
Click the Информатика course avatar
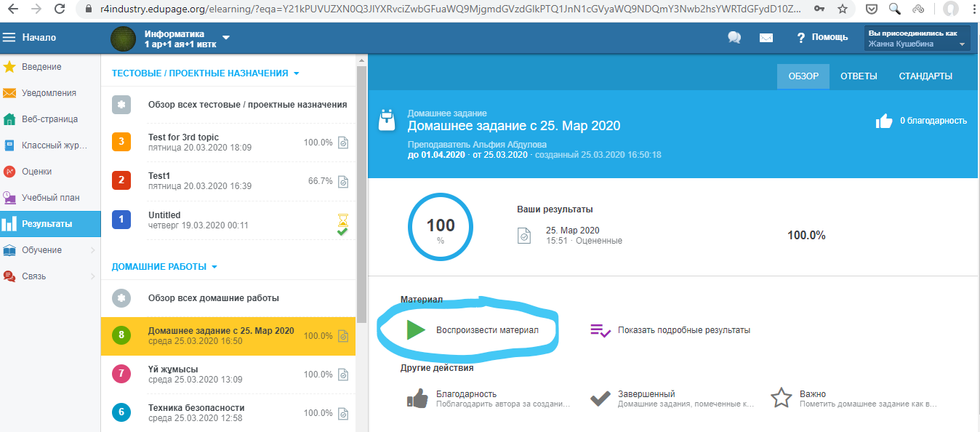click(123, 39)
